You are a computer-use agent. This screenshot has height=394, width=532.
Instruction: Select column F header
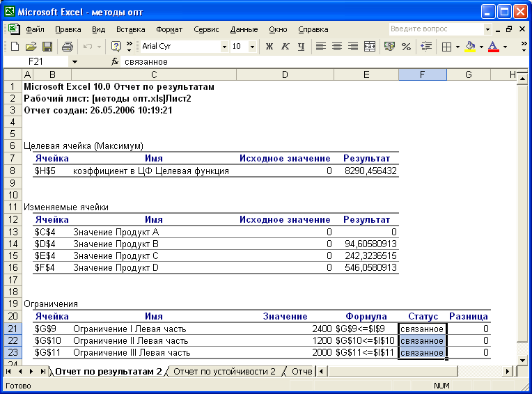423,74
